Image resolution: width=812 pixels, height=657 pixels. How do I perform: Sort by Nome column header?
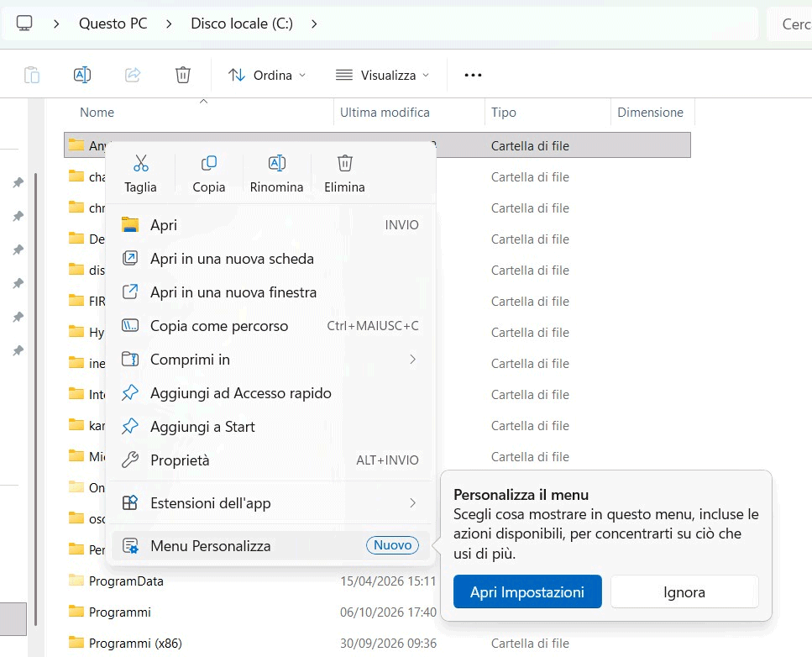(97, 112)
